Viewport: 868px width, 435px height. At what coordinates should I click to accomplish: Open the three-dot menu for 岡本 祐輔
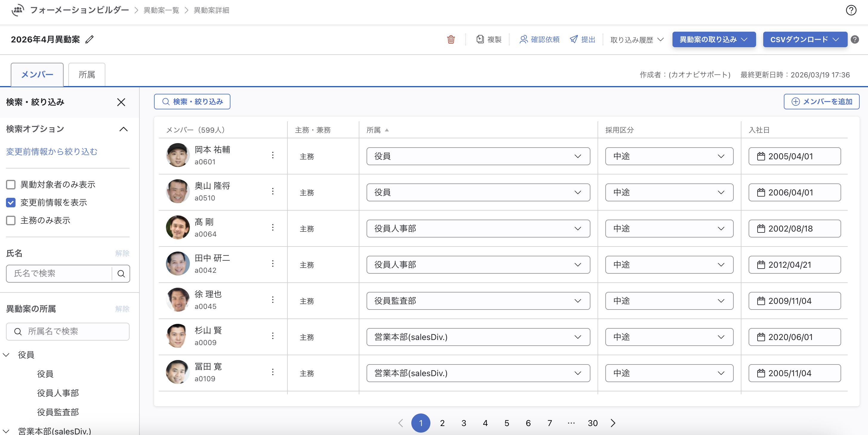pyautogui.click(x=273, y=155)
